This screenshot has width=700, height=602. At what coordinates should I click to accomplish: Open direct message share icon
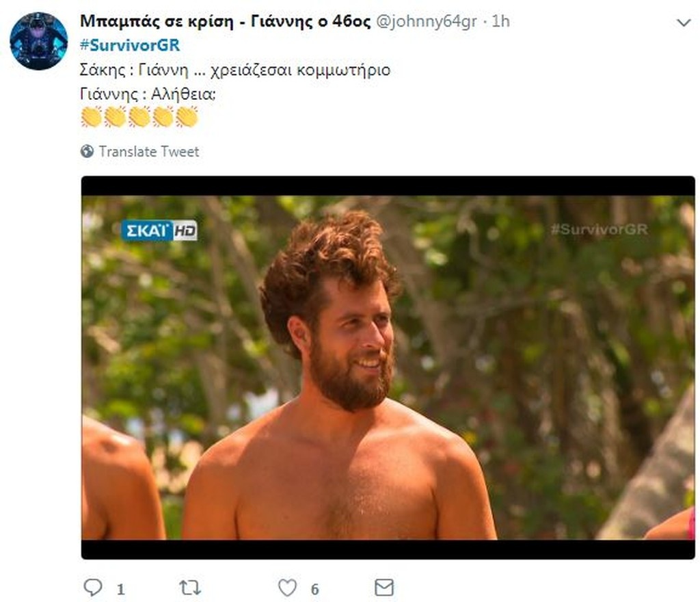coord(386,586)
